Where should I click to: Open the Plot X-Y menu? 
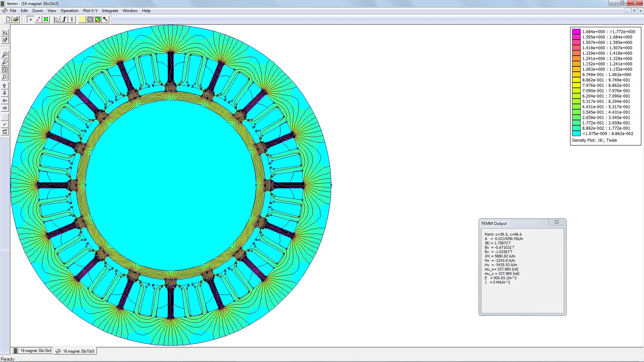(x=90, y=11)
